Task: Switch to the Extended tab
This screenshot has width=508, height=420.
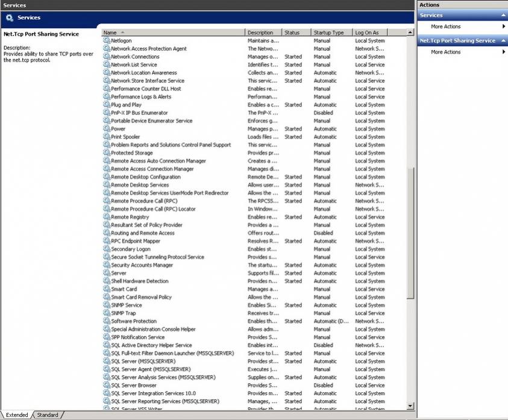Action: [17, 415]
